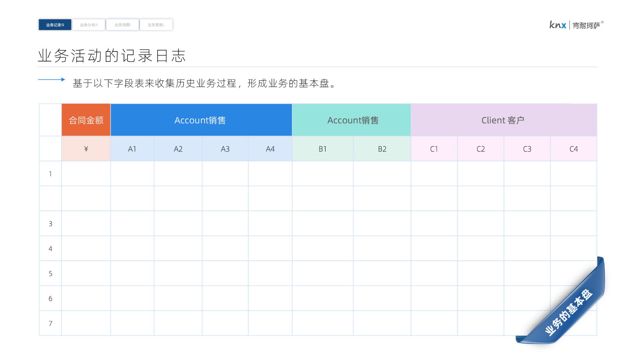Image resolution: width=644 pixels, height=362 pixels.
Task: Click the B2 column header
Action: pyautogui.click(x=382, y=149)
